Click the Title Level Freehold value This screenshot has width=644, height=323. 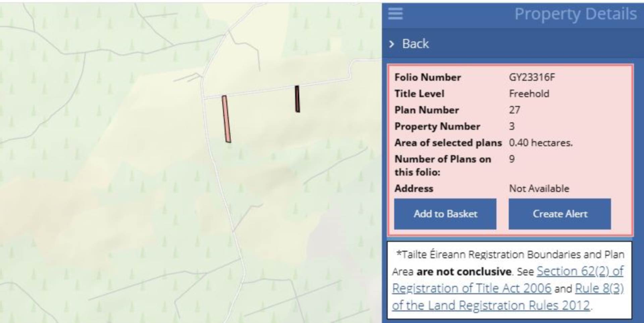click(x=529, y=94)
